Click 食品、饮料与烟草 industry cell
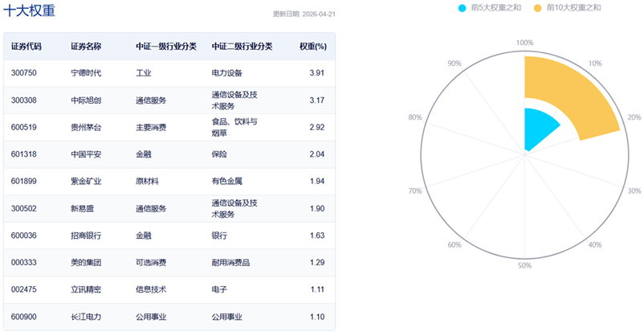This screenshot has height=332, width=644. point(234,127)
